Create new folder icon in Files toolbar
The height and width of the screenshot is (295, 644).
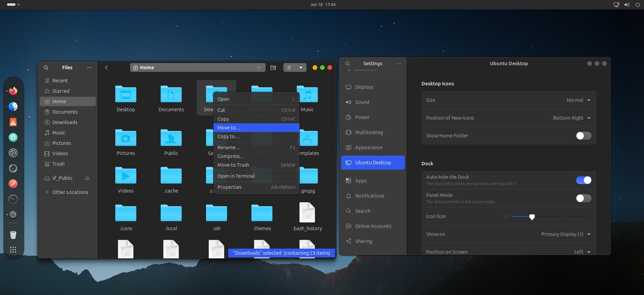point(273,68)
